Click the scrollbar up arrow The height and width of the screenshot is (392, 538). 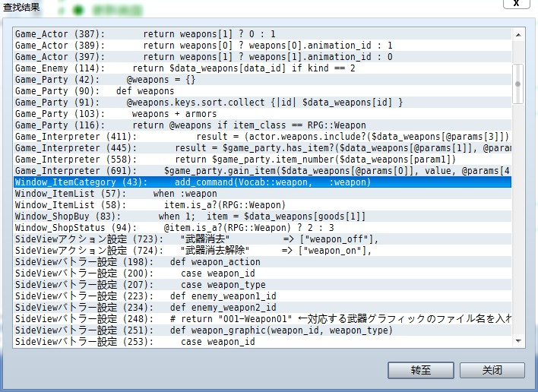[518, 35]
